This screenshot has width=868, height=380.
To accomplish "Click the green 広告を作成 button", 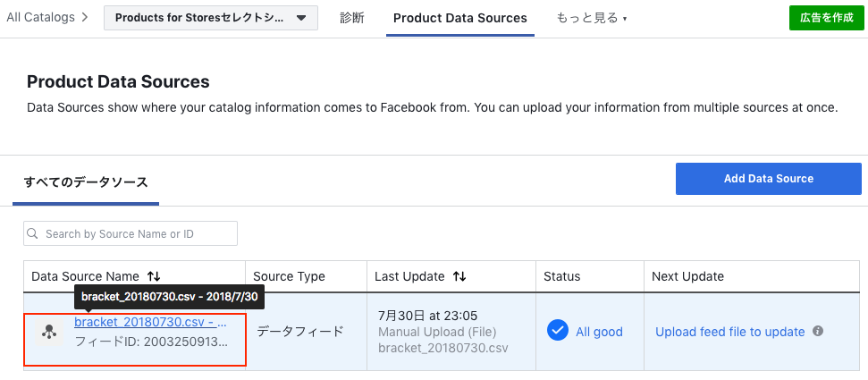I will (x=827, y=18).
